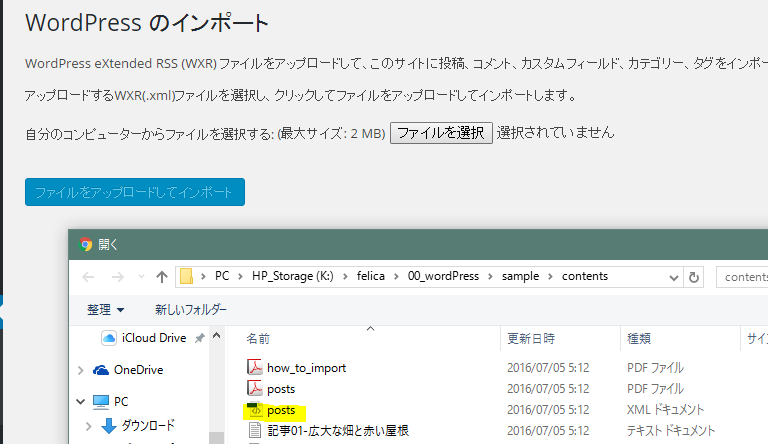Sort files by 種類 column header
This screenshot has height=444, width=768.
[639, 339]
